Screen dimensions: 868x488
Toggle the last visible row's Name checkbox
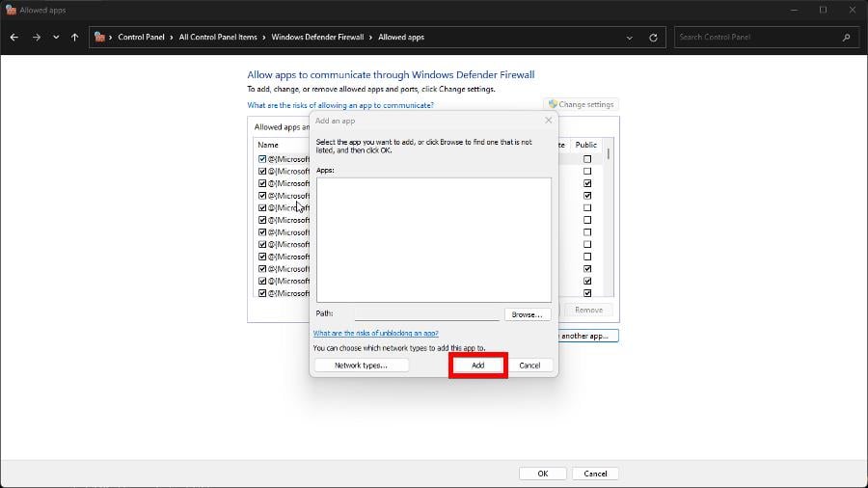pyautogui.click(x=262, y=293)
